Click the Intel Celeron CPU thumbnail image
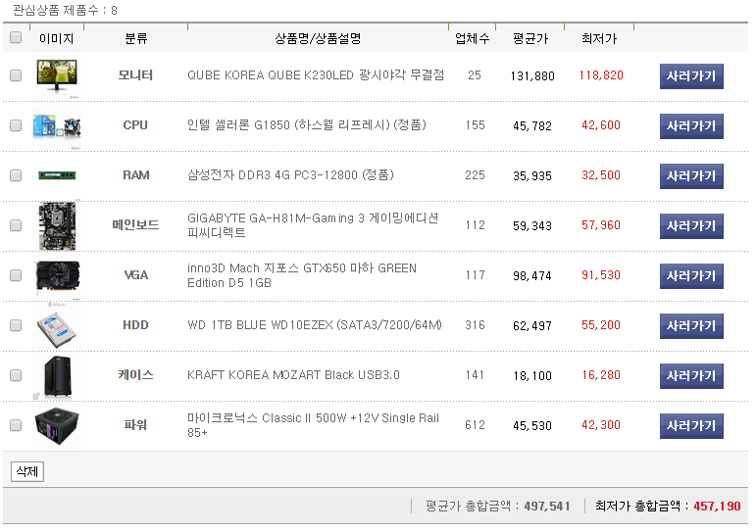Viewport: 756px width, 532px height. (56, 125)
